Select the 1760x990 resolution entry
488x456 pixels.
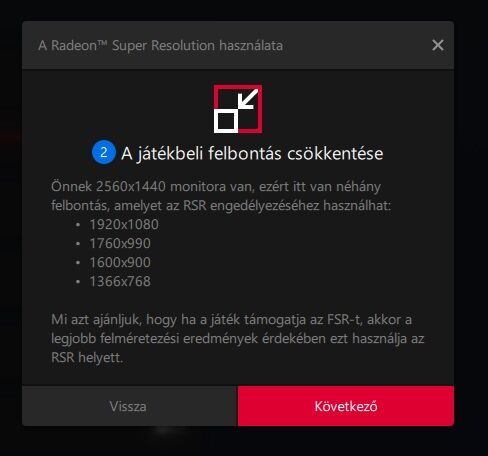pos(120,243)
